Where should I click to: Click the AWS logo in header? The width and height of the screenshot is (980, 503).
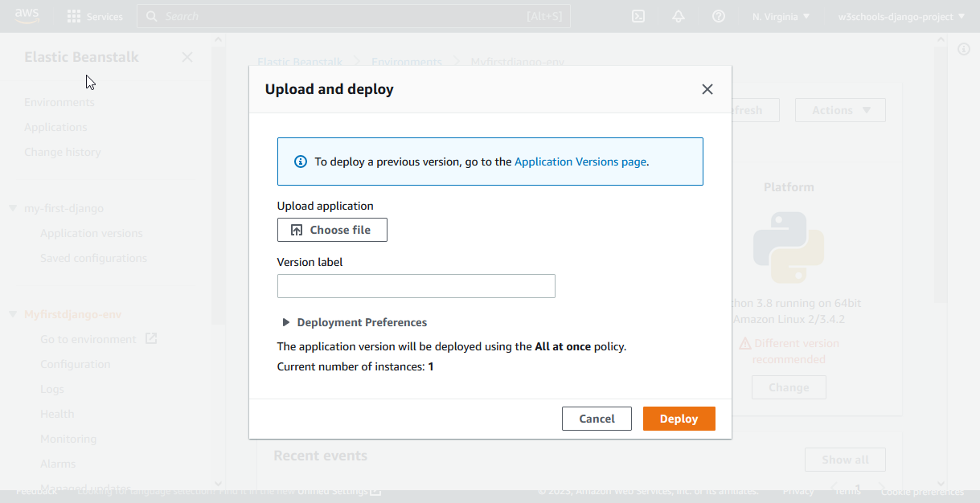click(27, 16)
